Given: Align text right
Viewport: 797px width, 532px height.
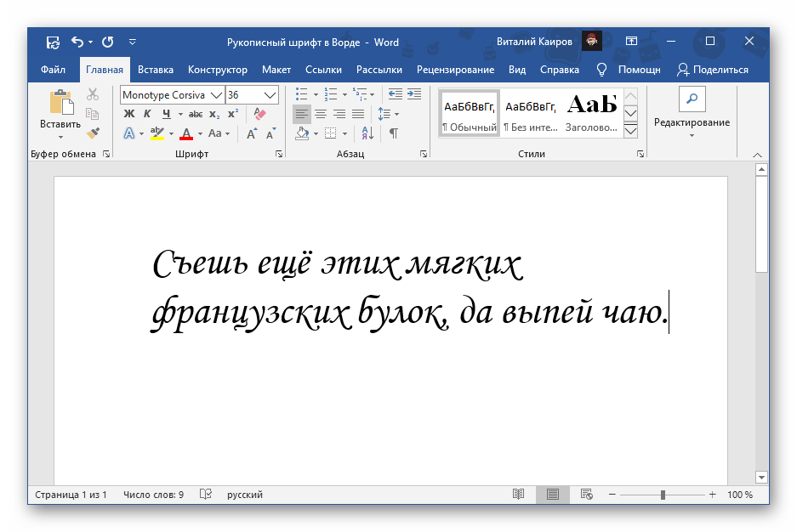Looking at the screenshot, I should (339, 114).
